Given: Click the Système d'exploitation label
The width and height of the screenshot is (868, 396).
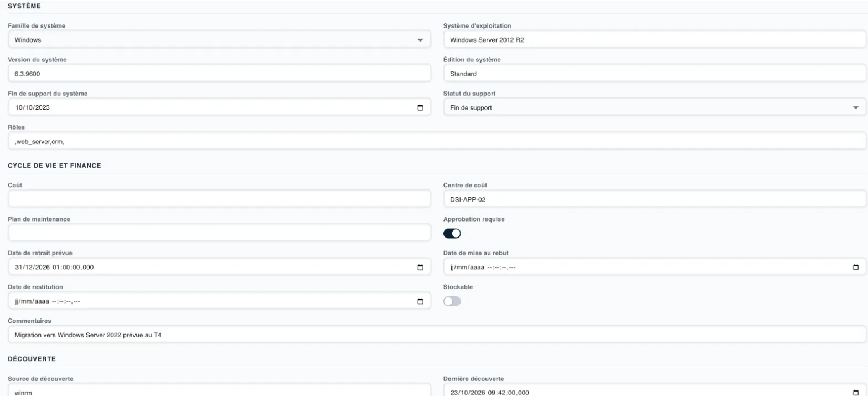Looking at the screenshot, I should [477, 25].
